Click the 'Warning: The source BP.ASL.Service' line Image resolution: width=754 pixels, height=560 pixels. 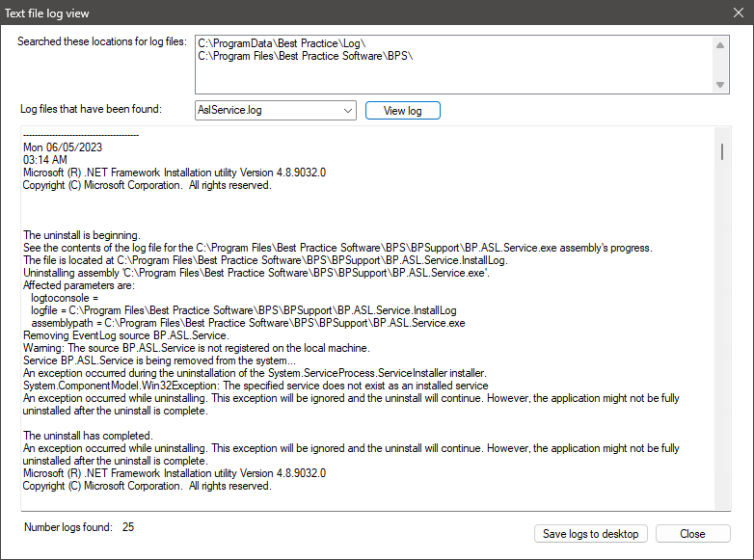[x=196, y=348]
